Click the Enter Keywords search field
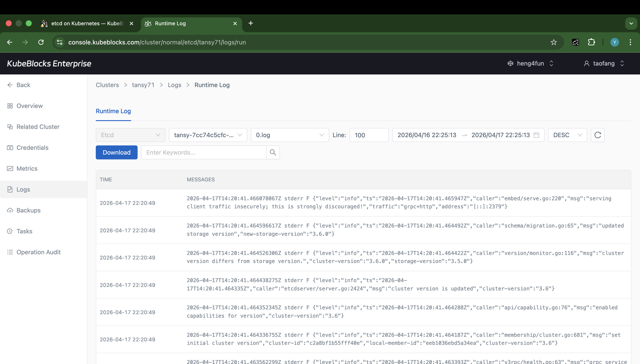The height and width of the screenshot is (364, 640). [204, 152]
